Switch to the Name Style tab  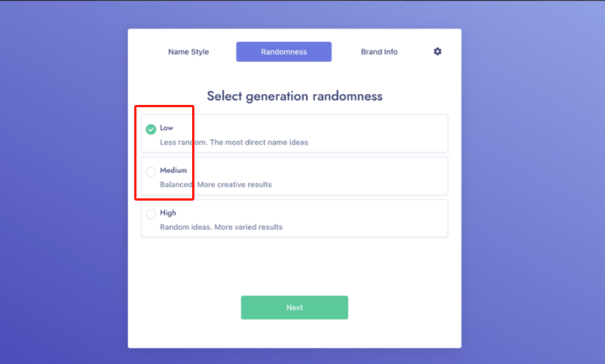188,52
